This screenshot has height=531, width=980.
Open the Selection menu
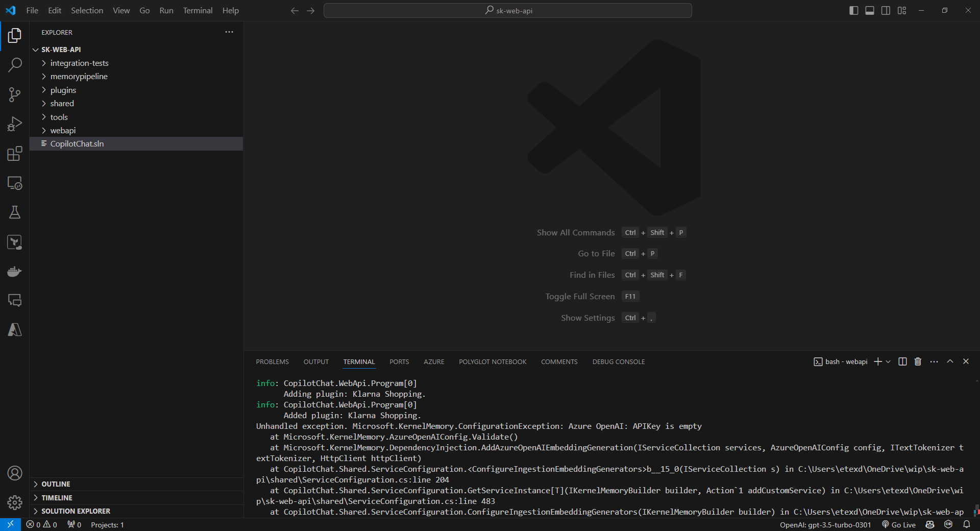tap(87, 10)
